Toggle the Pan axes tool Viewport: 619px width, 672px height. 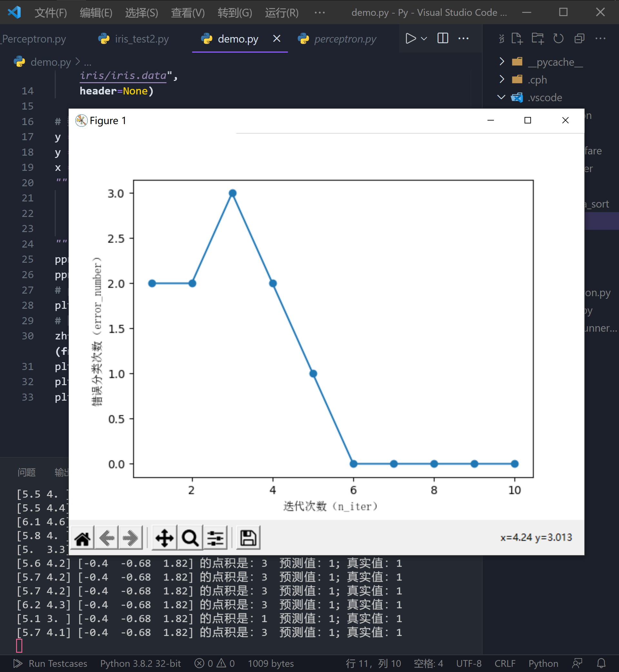[x=164, y=538]
